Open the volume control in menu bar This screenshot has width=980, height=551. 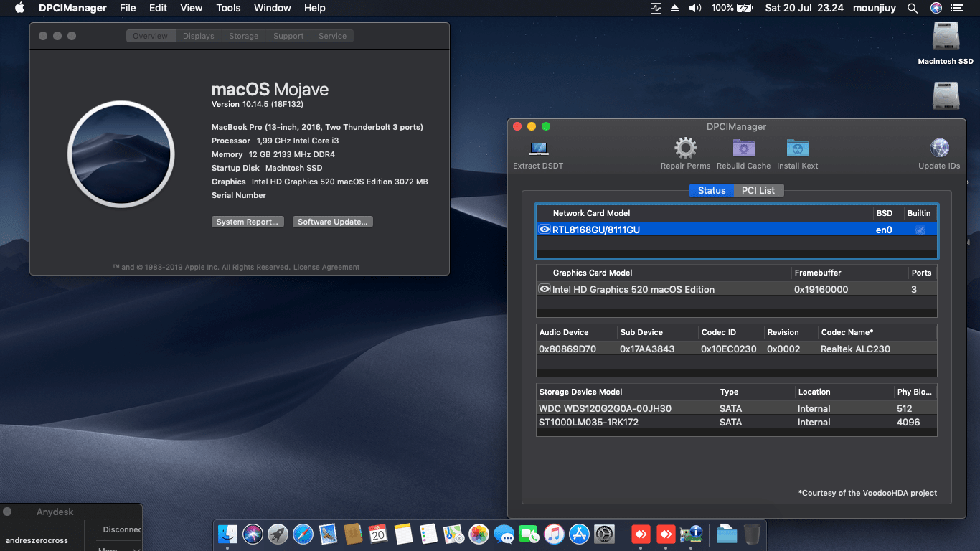[x=694, y=8]
